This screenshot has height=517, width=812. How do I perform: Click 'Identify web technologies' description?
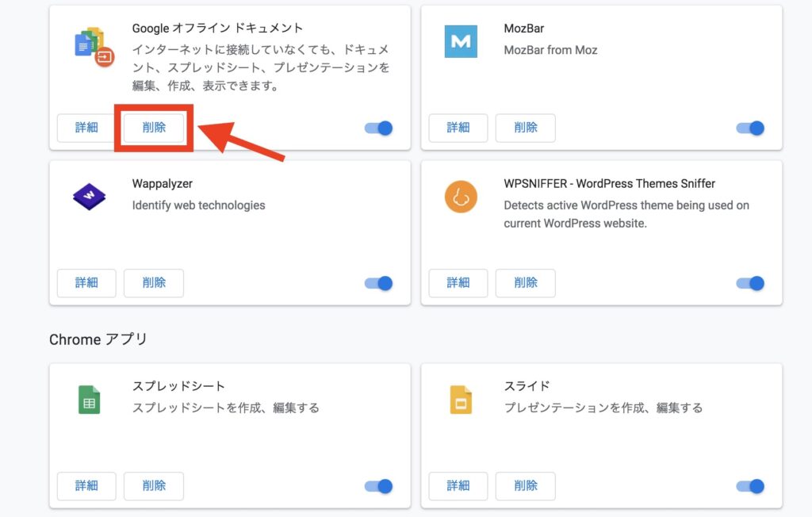198,205
